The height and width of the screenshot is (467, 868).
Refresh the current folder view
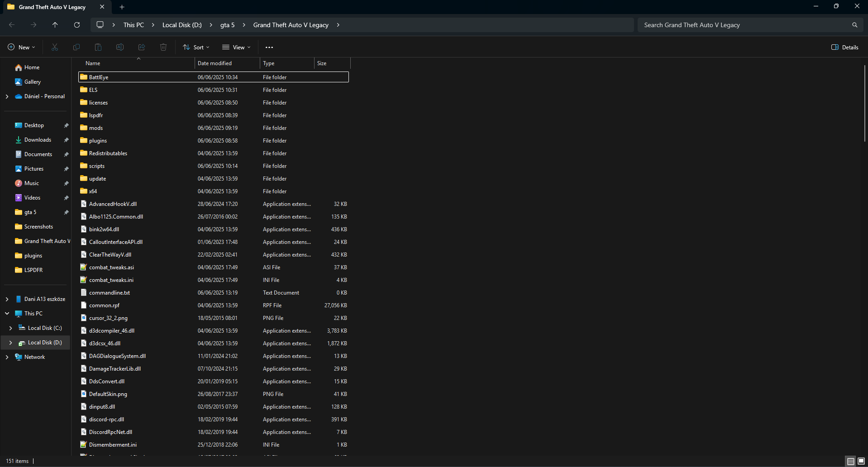tap(77, 25)
